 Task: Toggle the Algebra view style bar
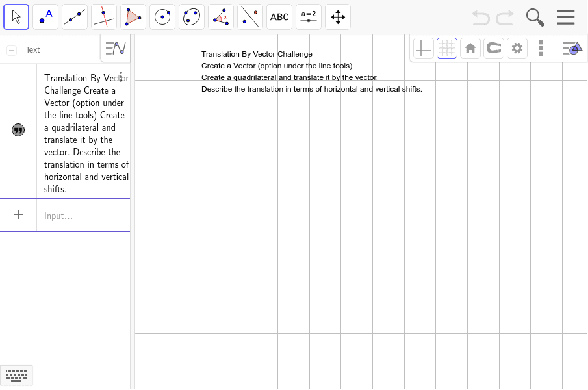pos(116,48)
